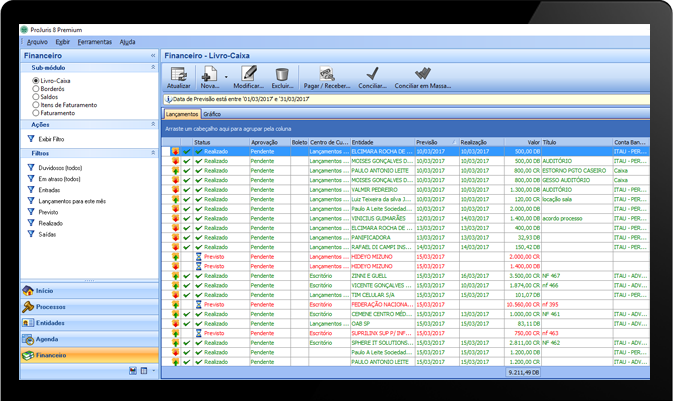
Task: Click the Nova entry icon
Action: (209, 74)
